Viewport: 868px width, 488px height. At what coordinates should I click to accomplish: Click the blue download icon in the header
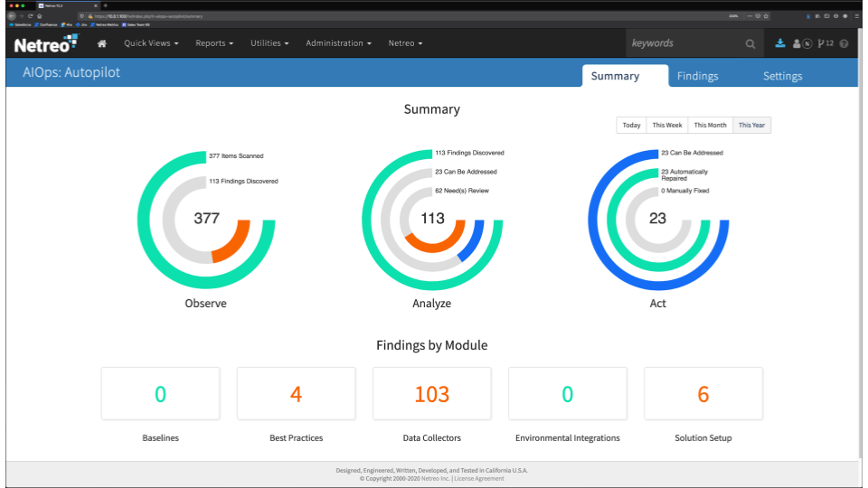click(x=780, y=43)
